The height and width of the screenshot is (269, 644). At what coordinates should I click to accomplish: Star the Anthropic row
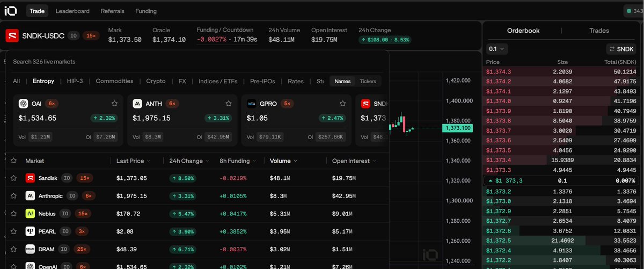tap(13, 195)
